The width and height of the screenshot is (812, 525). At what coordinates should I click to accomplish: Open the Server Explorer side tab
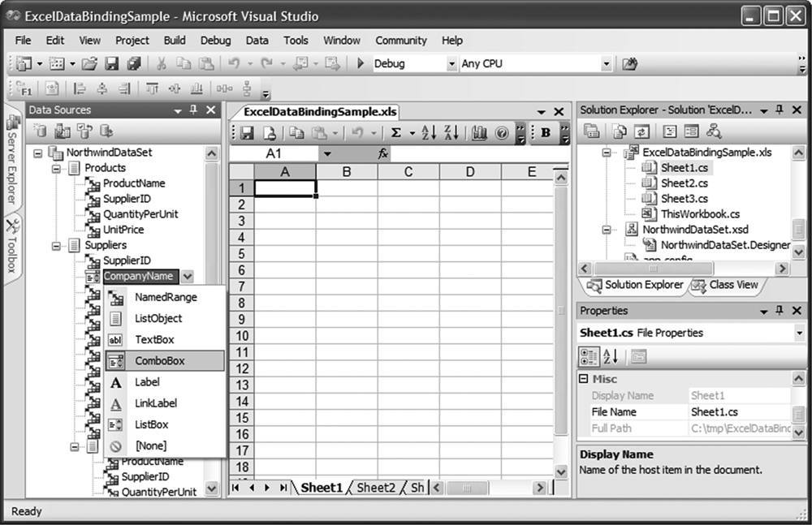[x=12, y=161]
